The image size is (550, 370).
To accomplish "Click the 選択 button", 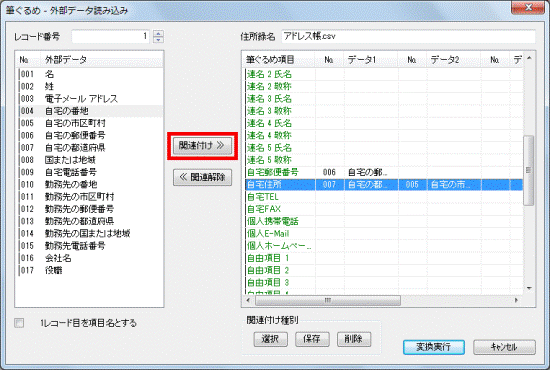I will tap(270, 339).
